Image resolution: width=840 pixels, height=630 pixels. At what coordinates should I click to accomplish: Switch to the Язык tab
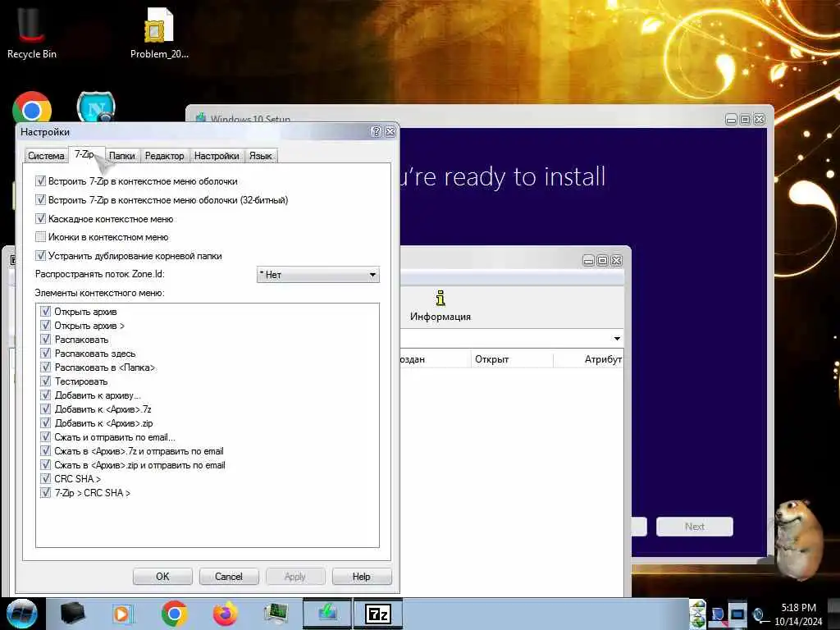261,156
